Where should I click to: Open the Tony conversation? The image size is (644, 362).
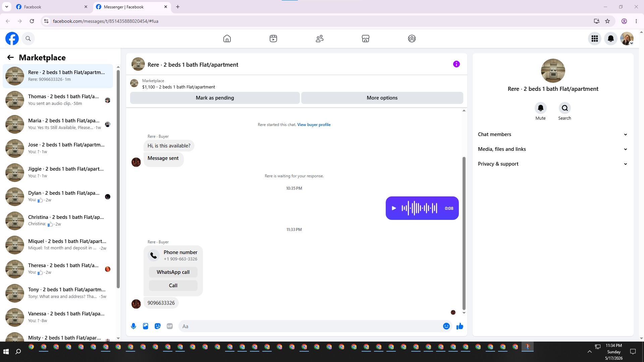point(58,293)
